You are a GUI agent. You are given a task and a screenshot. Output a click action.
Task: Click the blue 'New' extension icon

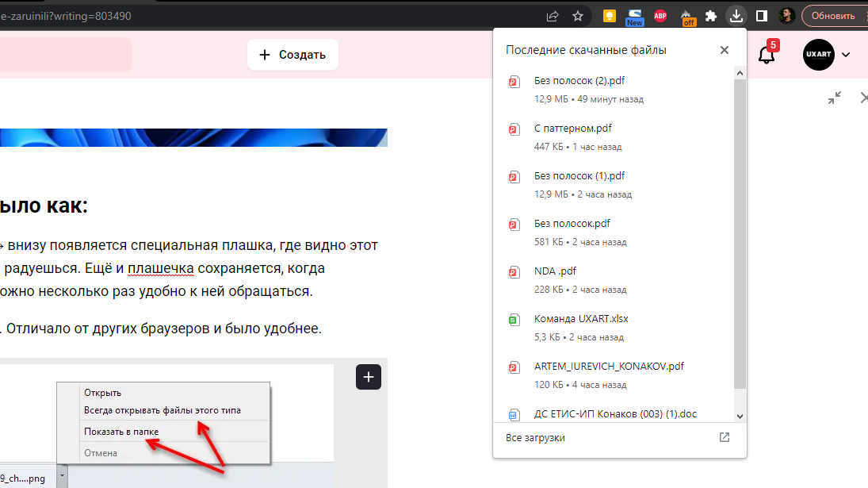tap(634, 15)
